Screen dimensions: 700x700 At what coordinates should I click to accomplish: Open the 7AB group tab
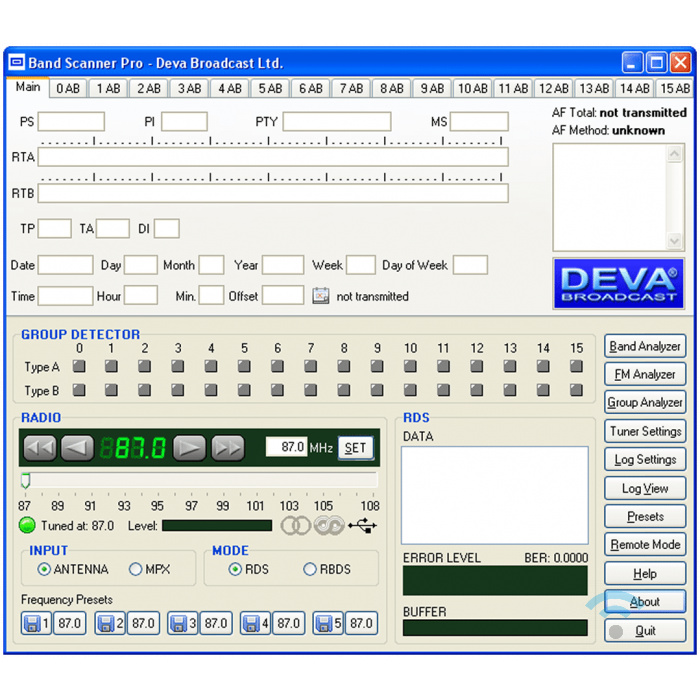pos(351,88)
